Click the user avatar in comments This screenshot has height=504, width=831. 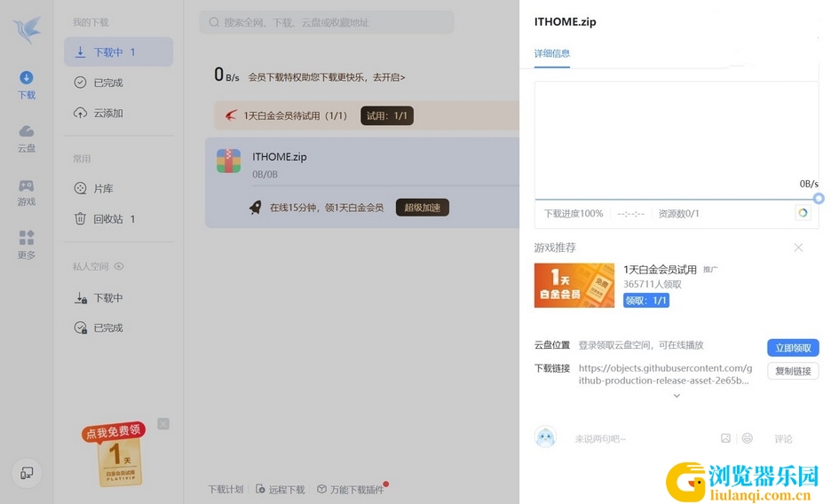545,437
